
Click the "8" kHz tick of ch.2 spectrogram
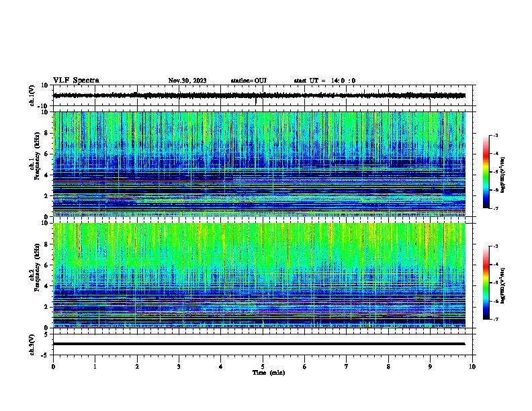tap(47, 244)
